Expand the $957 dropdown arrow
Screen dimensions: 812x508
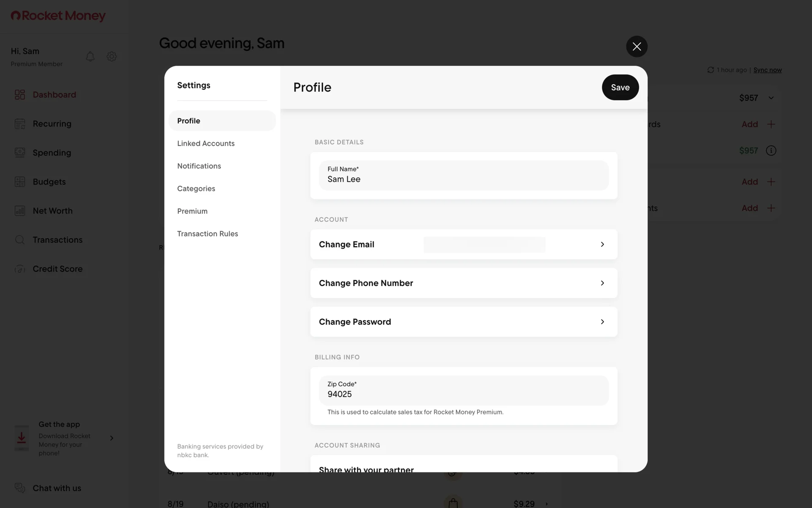[771, 98]
